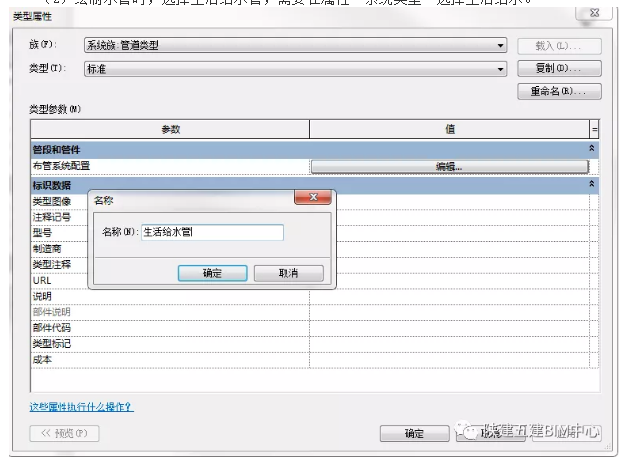Open the 类型 type dropdown showing 标准

tap(295, 69)
